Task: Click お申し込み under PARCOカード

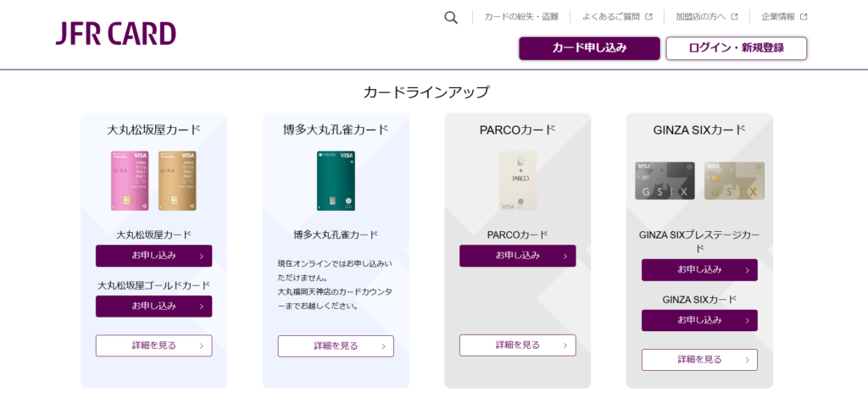Action: point(518,256)
